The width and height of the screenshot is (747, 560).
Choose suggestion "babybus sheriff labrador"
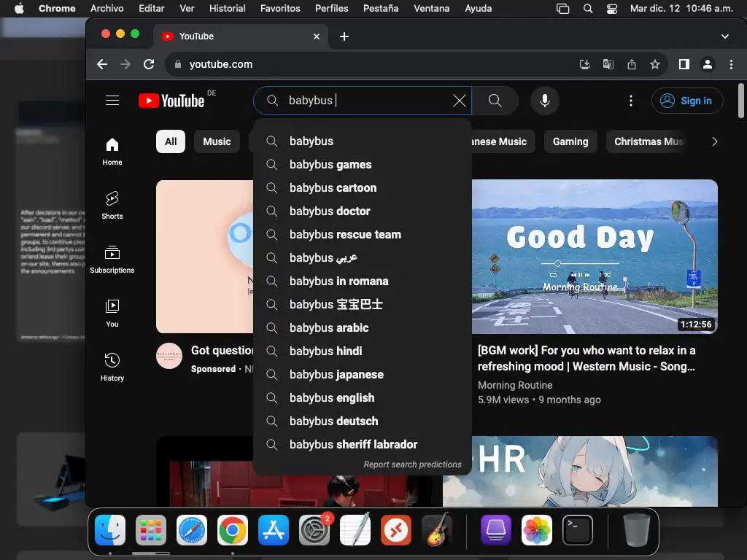coord(363,445)
